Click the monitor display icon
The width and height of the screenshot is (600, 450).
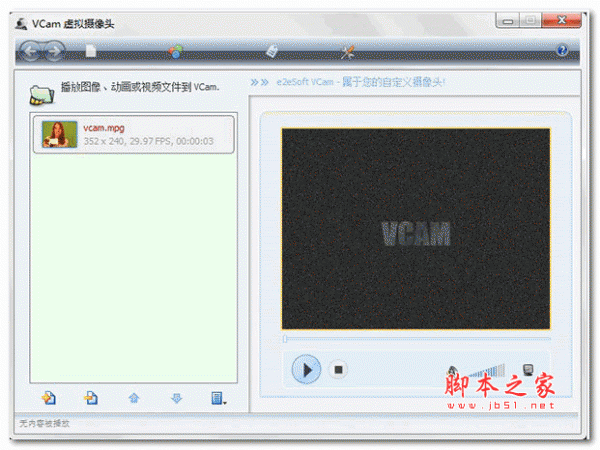point(528,370)
